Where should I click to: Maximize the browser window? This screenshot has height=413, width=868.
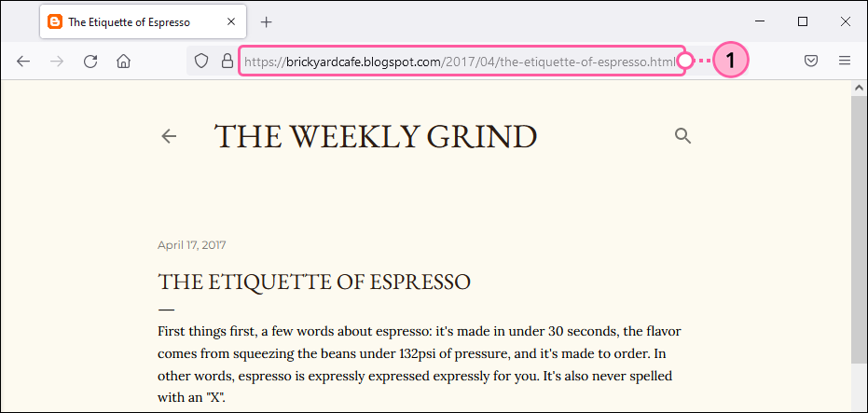802,22
